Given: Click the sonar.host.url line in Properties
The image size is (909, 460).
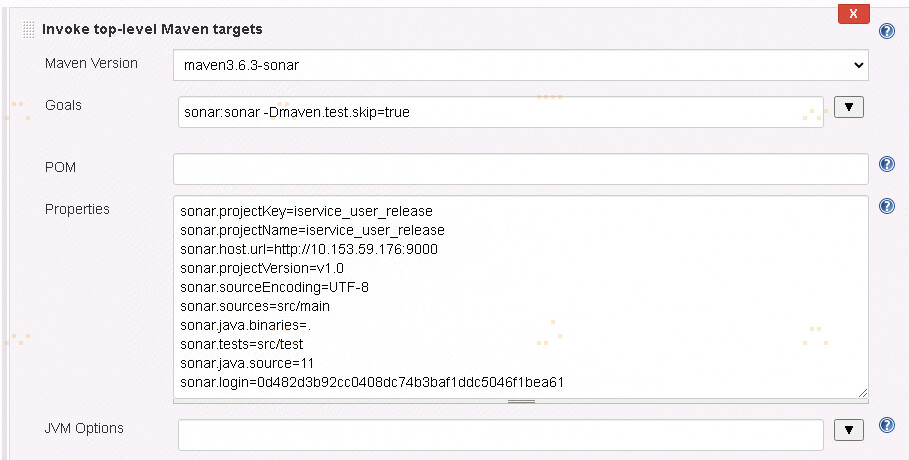Looking at the screenshot, I should pyautogui.click(x=308, y=249).
